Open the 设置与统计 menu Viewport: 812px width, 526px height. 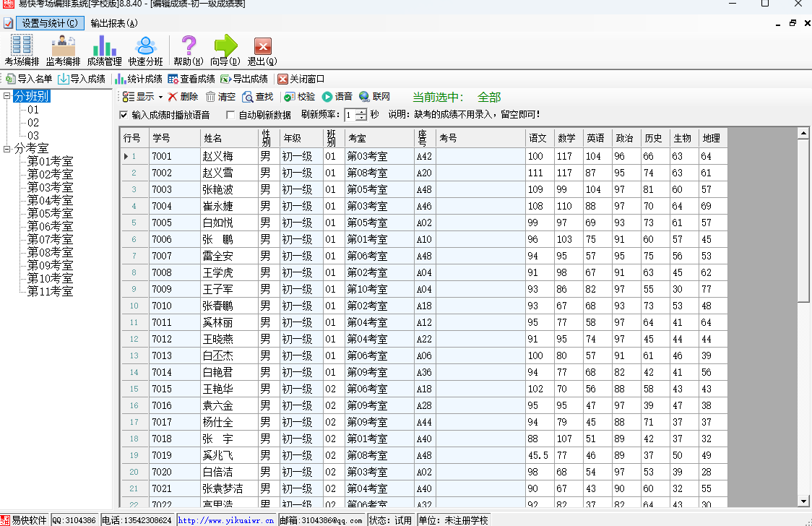[x=50, y=23]
